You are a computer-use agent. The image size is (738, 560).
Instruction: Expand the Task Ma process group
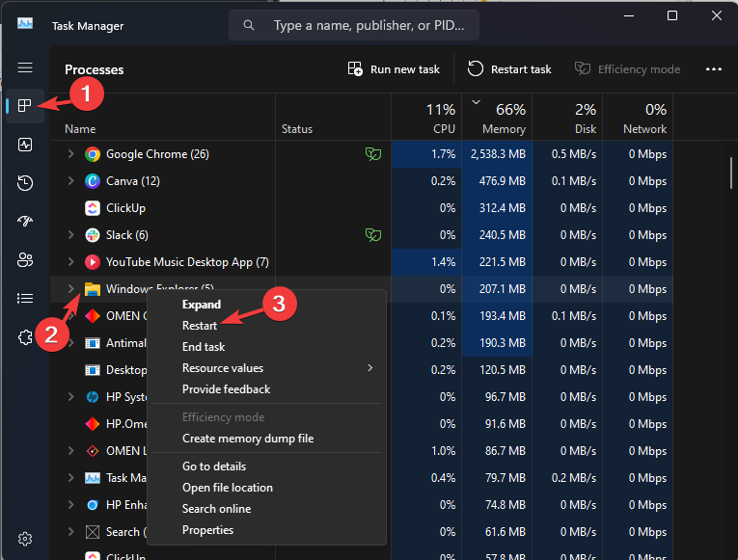[x=70, y=478]
